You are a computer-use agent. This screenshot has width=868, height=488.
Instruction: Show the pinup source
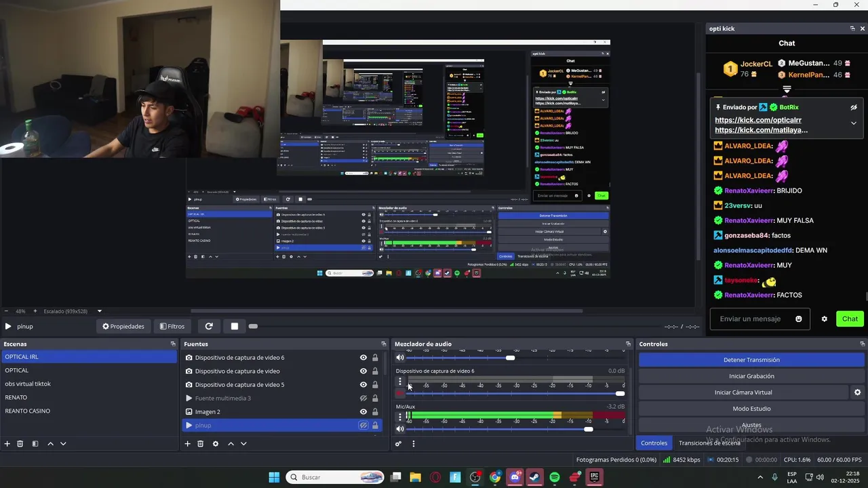(363, 426)
